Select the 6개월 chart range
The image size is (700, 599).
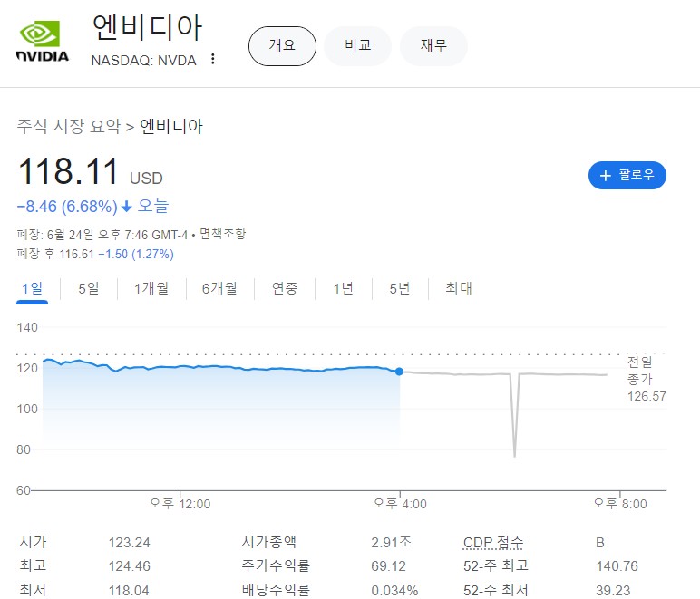tap(219, 288)
